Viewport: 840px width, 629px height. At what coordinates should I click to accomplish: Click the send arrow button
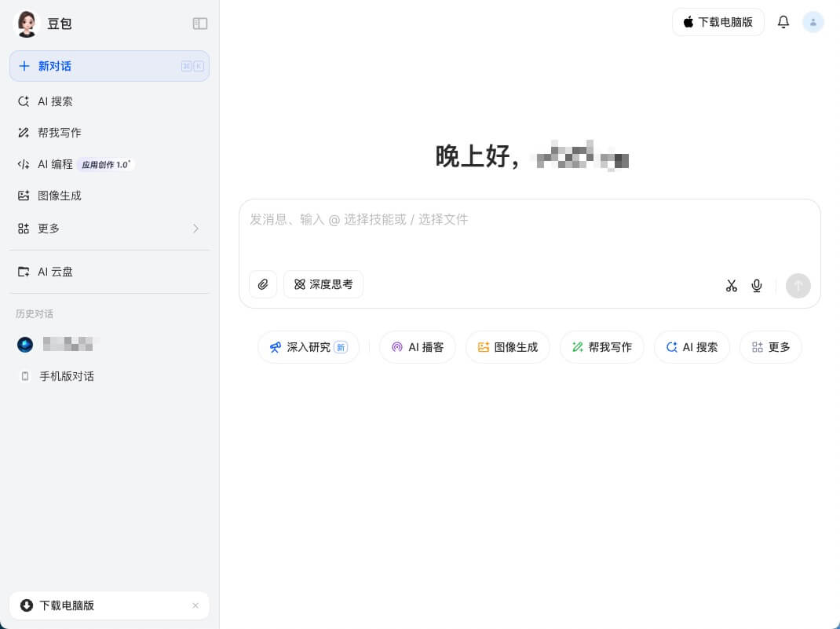(x=798, y=286)
